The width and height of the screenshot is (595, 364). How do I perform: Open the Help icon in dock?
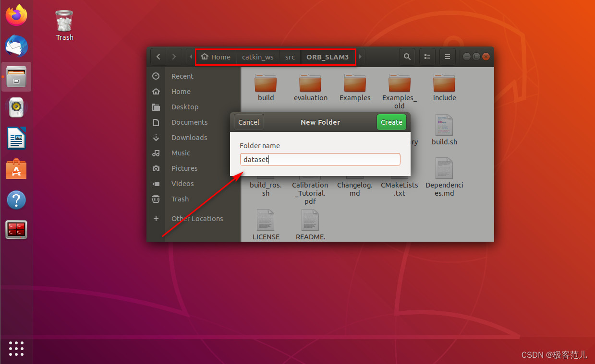tap(16, 200)
